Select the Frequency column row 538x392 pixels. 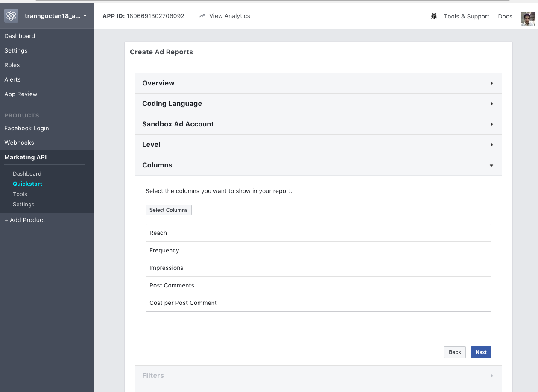point(319,250)
